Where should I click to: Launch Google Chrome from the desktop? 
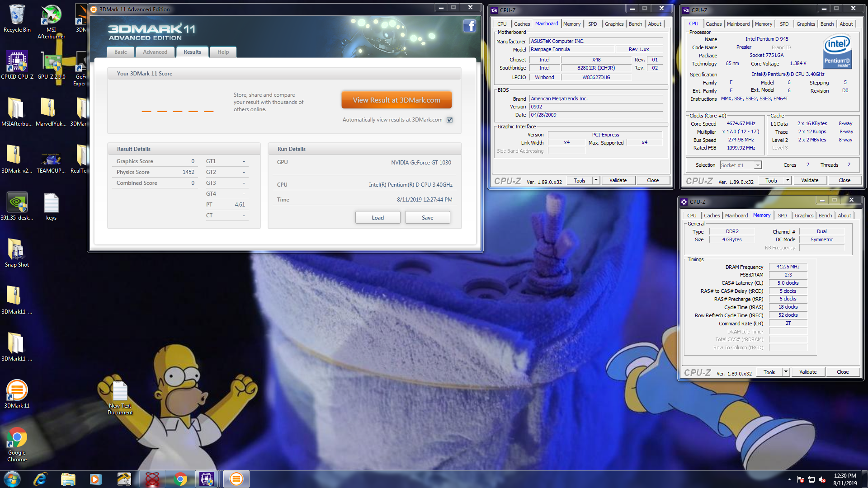[17, 445]
